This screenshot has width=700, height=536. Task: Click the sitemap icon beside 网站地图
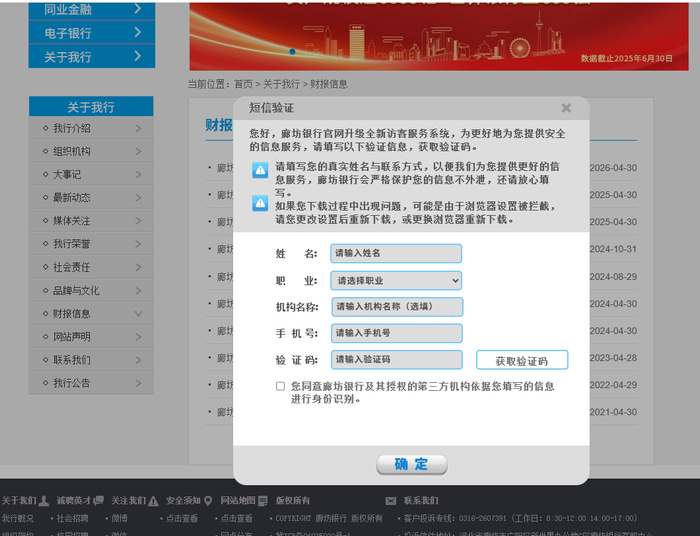point(263,501)
